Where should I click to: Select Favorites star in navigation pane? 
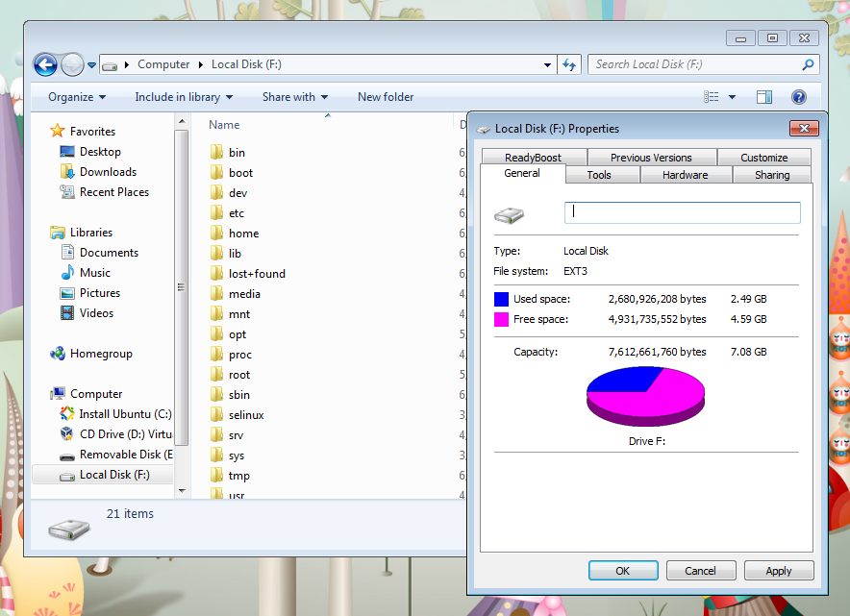tap(57, 131)
